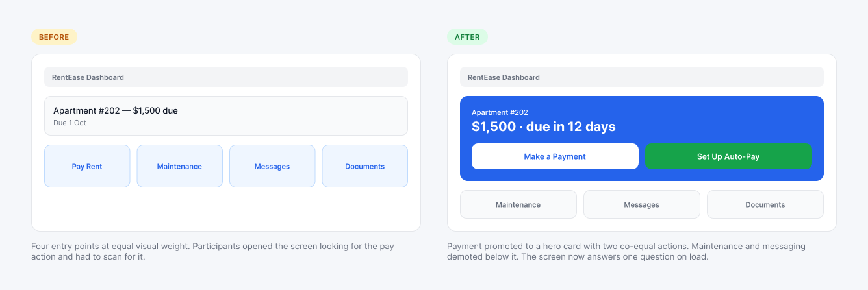Click the caption starting 'Four entry points'
The width and height of the screenshot is (868, 290).
point(213,251)
